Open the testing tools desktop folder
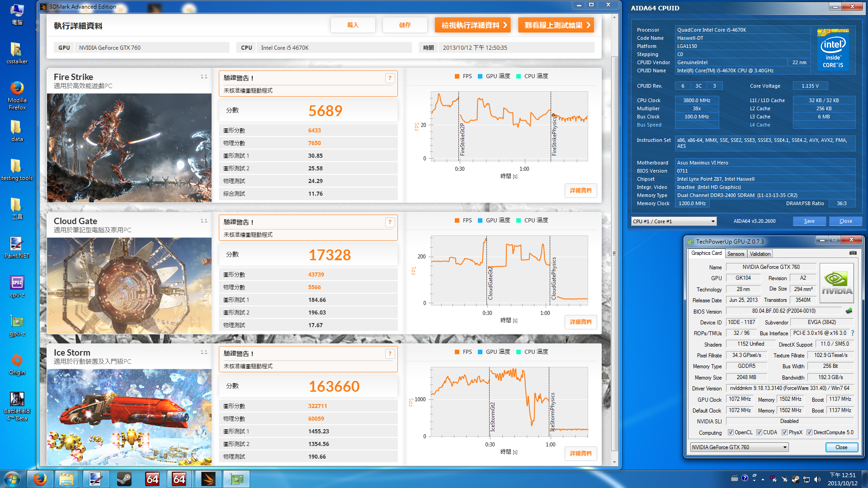The height and width of the screenshot is (488, 868). coord(17,169)
